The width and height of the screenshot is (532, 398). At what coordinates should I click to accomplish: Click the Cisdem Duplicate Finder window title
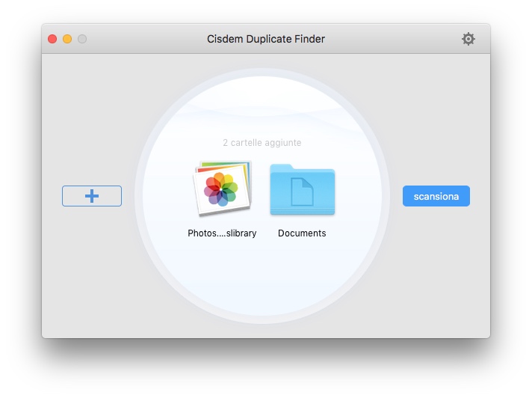[266, 39]
